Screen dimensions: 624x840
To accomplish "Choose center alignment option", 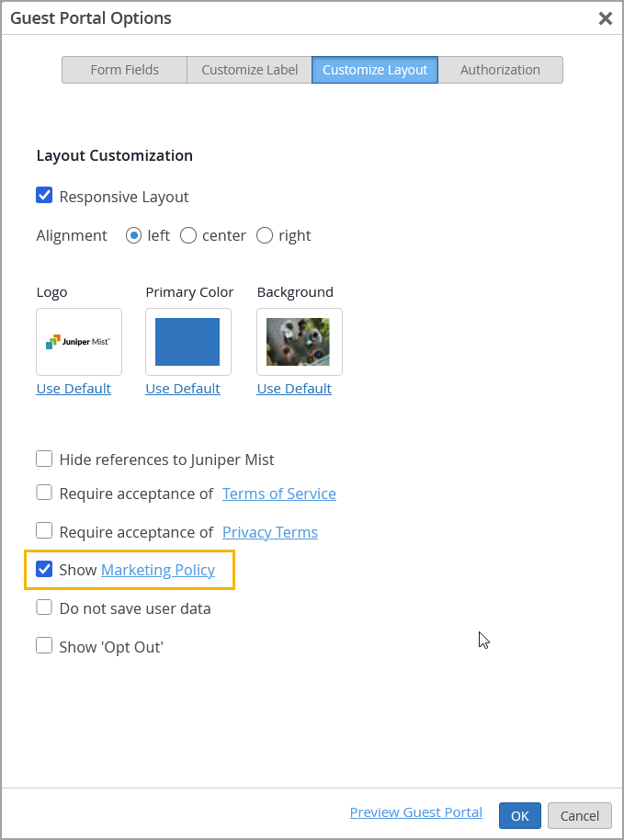I will coord(188,235).
